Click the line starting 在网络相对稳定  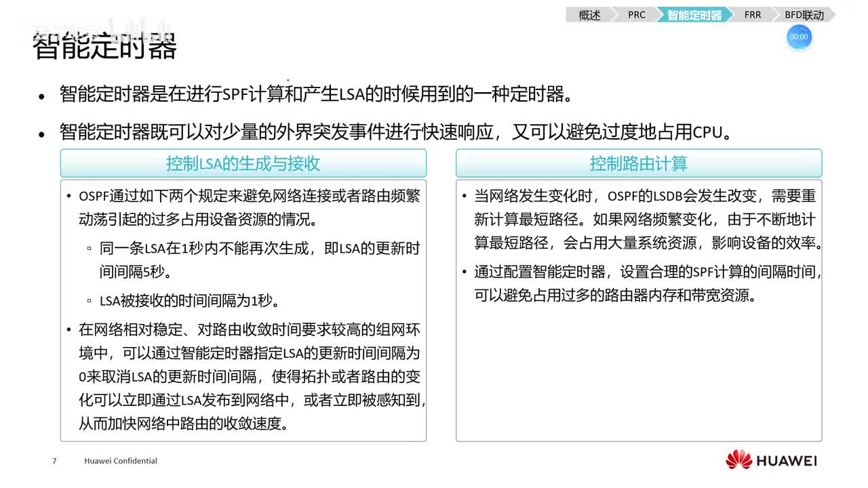tap(249, 330)
